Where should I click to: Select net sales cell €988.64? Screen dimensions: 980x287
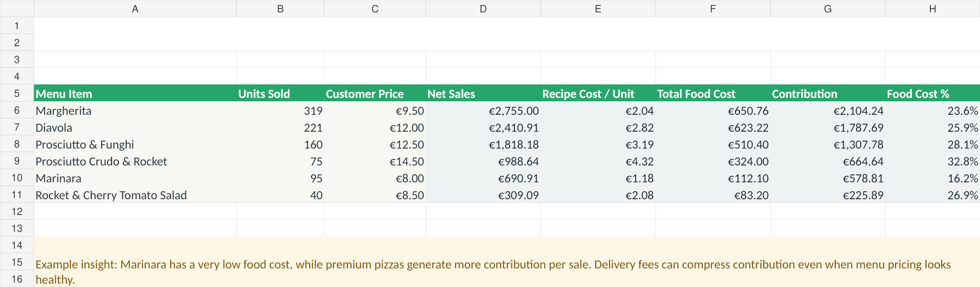pyautogui.click(x=483, y=161)
